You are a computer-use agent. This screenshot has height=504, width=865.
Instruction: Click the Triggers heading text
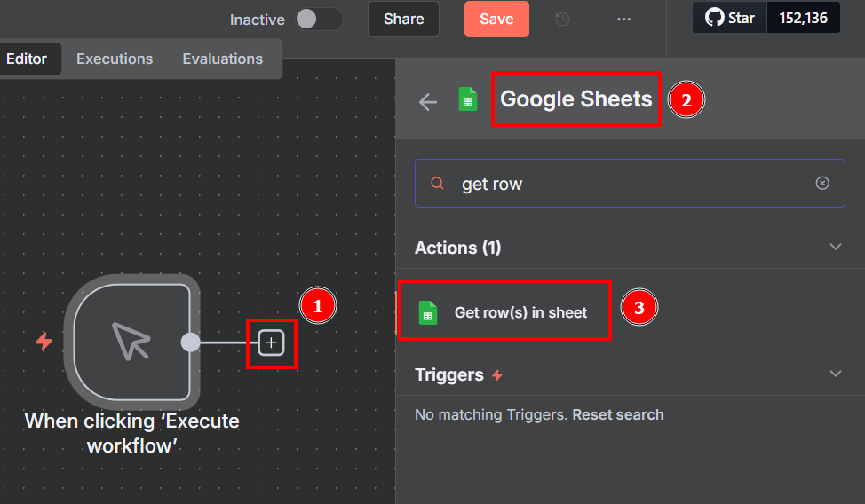point(449,375)
